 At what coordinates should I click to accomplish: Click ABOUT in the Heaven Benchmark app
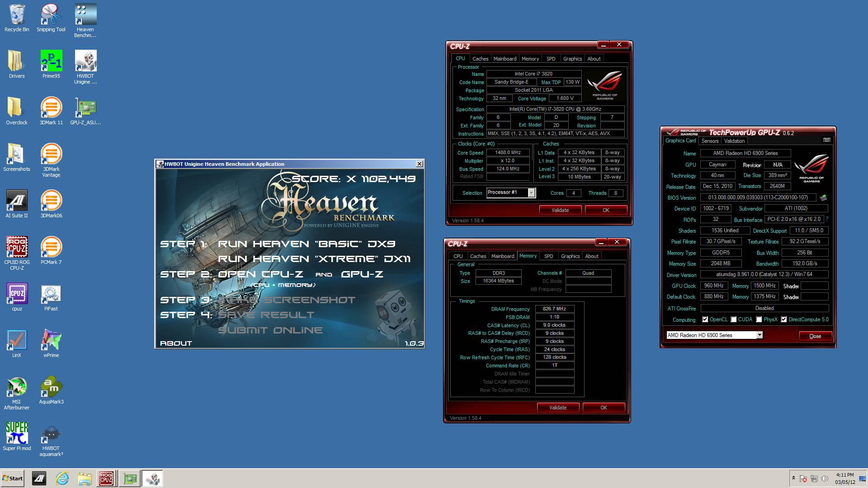pos(176,343)
